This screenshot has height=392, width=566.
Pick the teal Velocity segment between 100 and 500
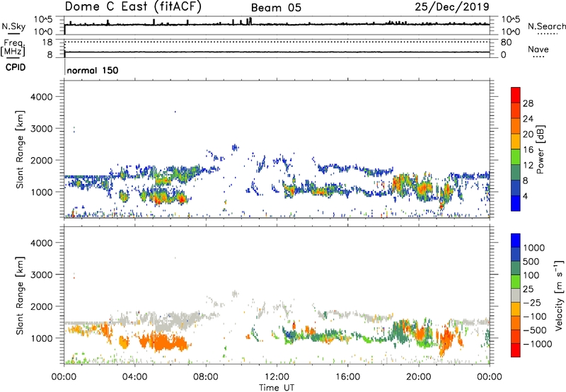[516, 268]
